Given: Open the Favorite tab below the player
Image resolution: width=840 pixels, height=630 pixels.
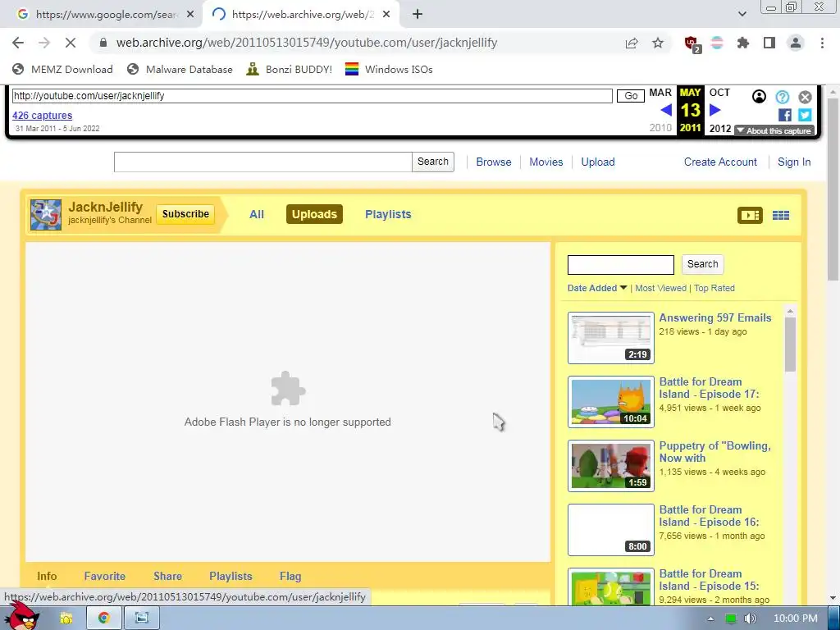Looking at the screenshot, I should click(x=104, y=577).
